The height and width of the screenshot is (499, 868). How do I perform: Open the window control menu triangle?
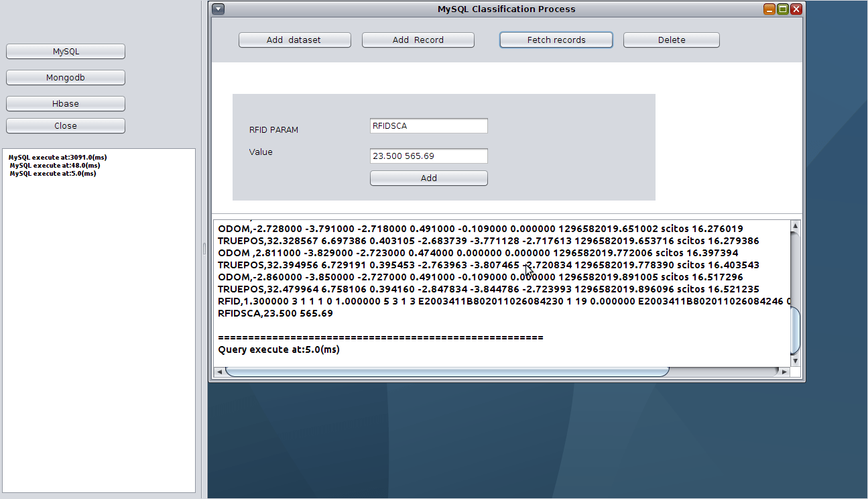tap(217, 9)
